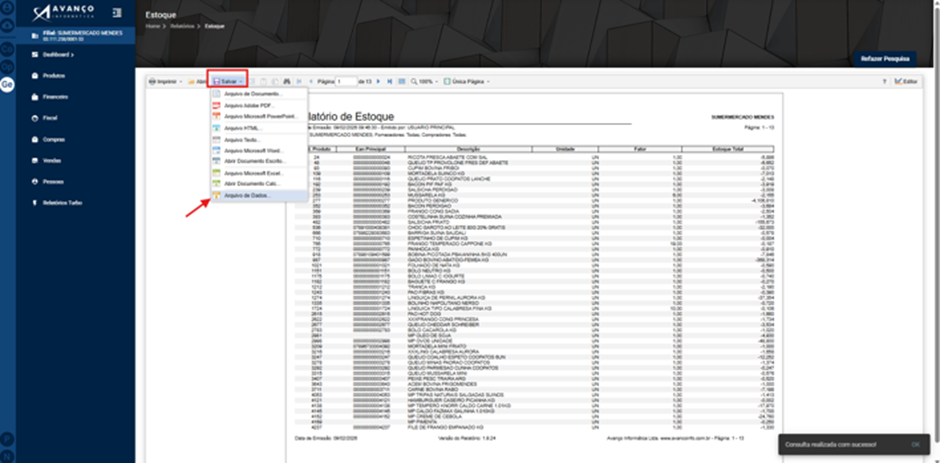Image resolution: width=940 pixels, height=463 pixels.
Task: Open the 100% zoom dropdown
Action: pos(424,81)
